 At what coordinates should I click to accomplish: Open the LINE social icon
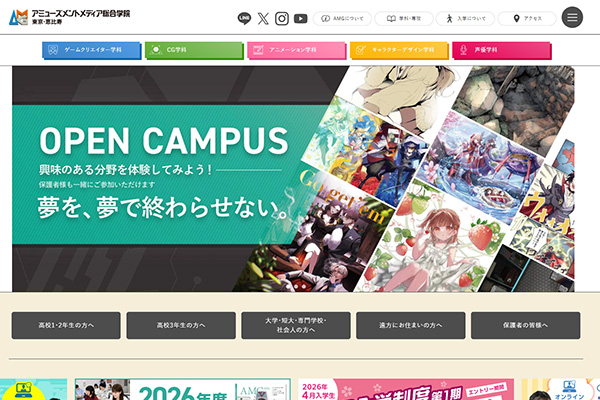(244, 18)
